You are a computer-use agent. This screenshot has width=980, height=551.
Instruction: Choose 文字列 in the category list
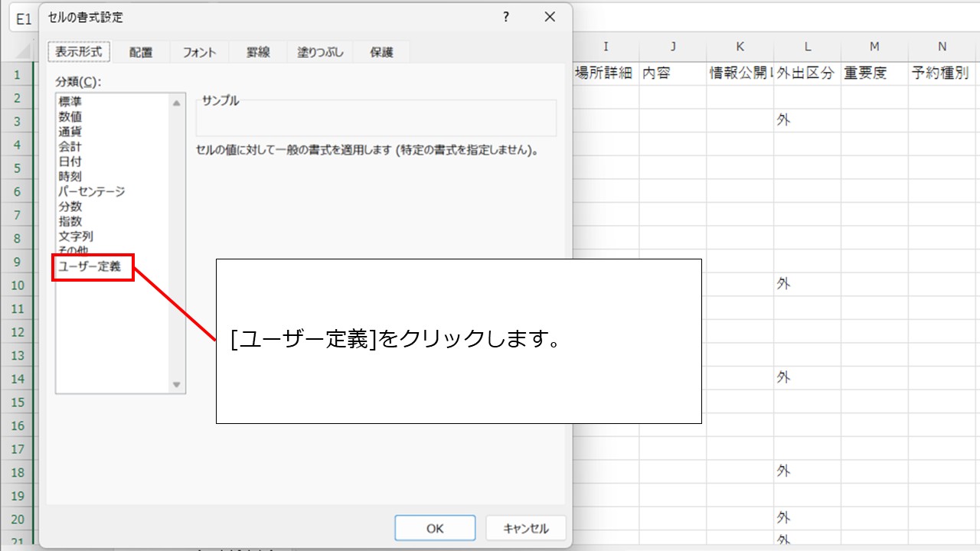76,236
